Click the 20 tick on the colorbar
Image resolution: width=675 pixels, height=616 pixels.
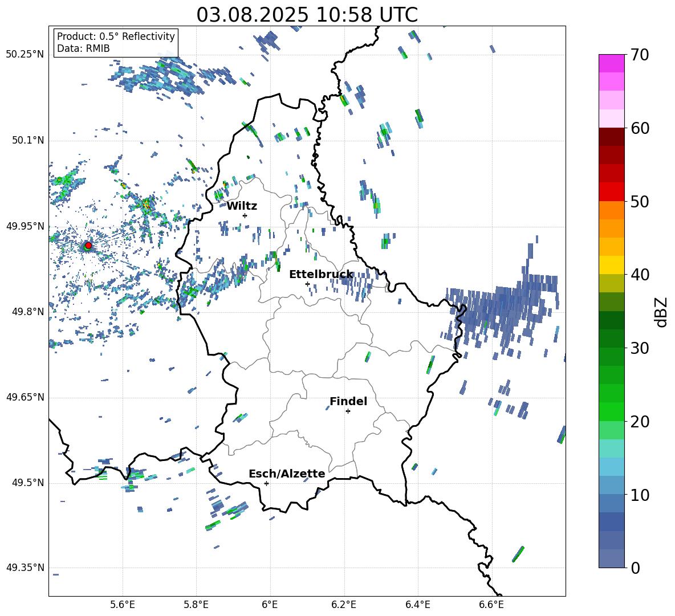tap(640, 421)
